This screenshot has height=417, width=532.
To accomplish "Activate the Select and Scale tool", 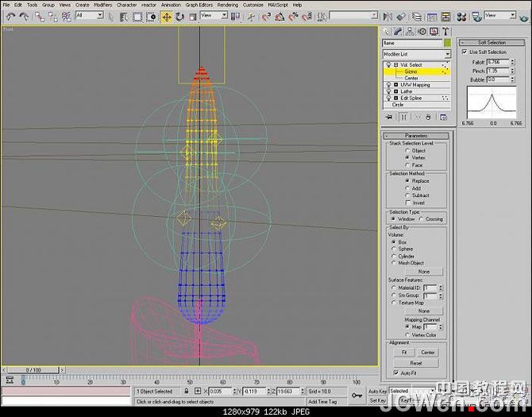I will (x=193, y=17).
